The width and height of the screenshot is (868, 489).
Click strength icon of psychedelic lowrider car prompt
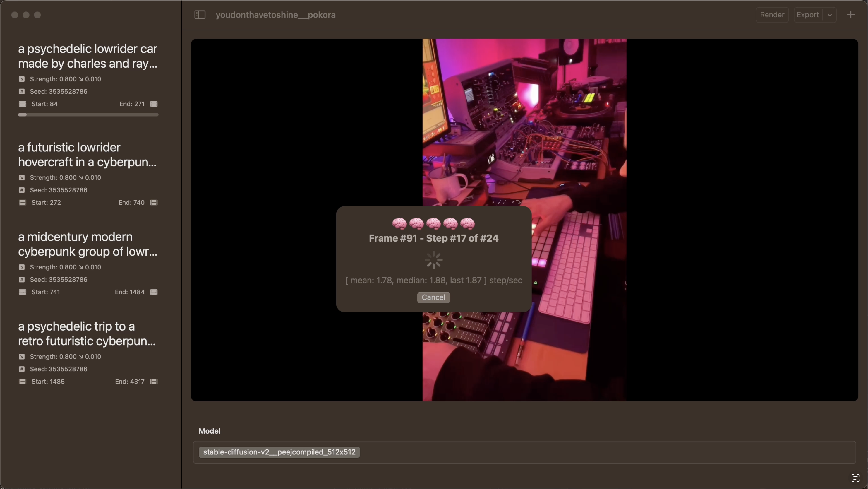(22, 79)
